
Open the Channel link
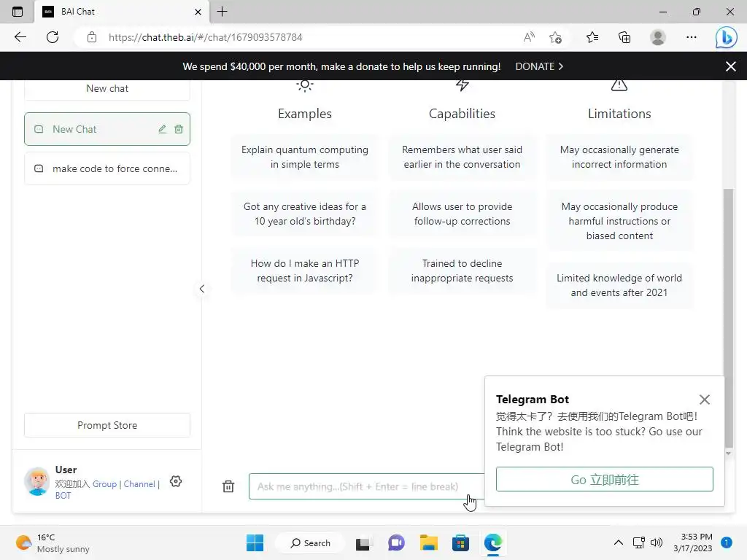coord(139,484)
